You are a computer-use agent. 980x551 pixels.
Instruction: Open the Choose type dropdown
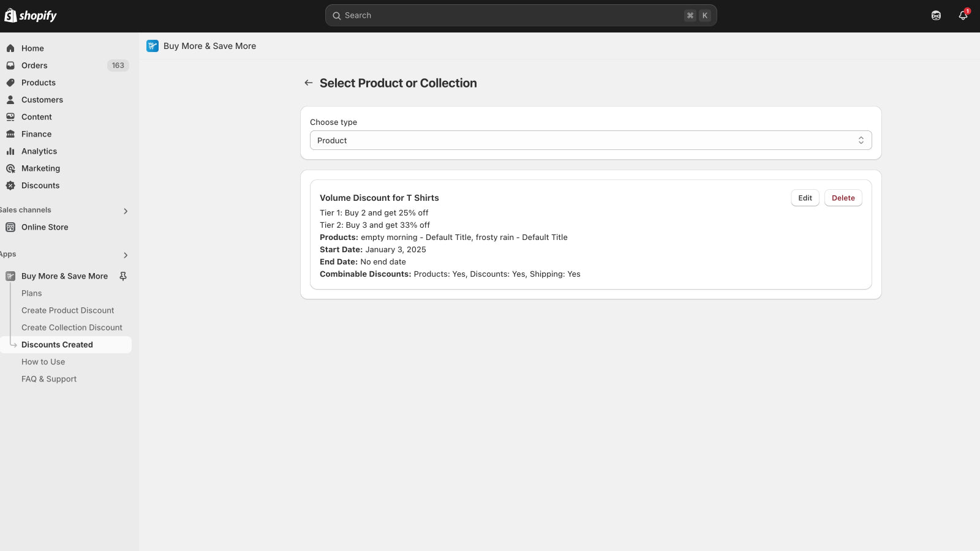coord(591,140)
